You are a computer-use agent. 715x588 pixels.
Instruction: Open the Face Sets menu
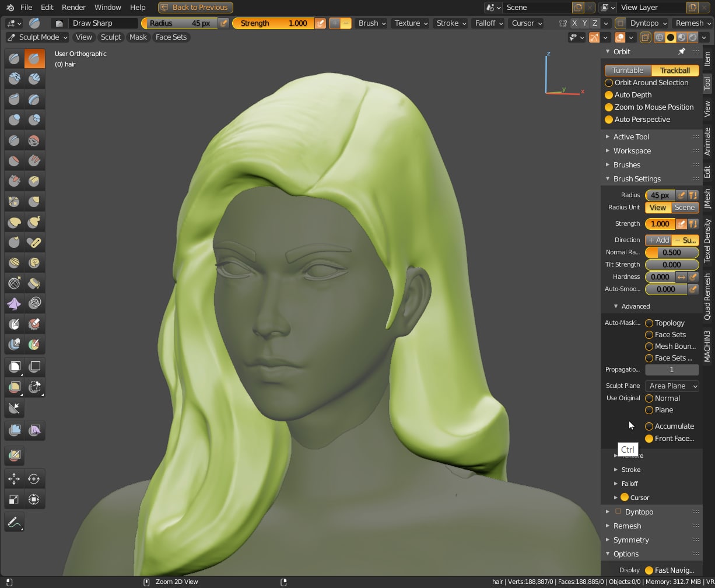pos(171,37)
